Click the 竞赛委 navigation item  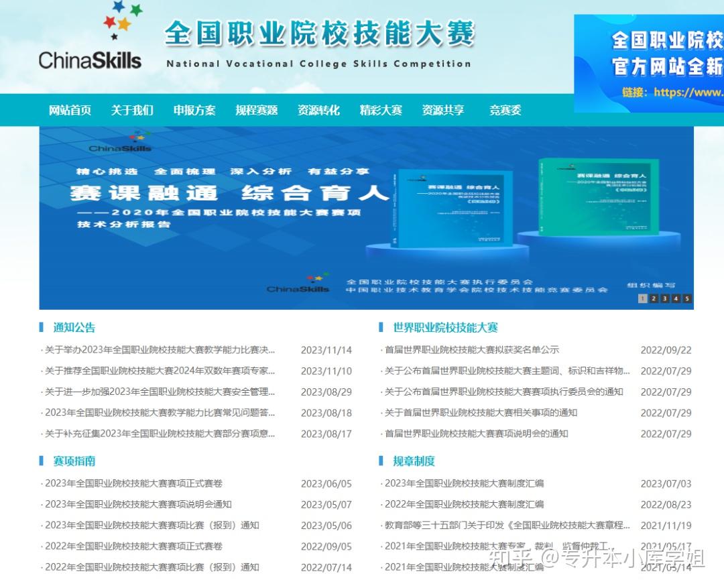[505, 110]
